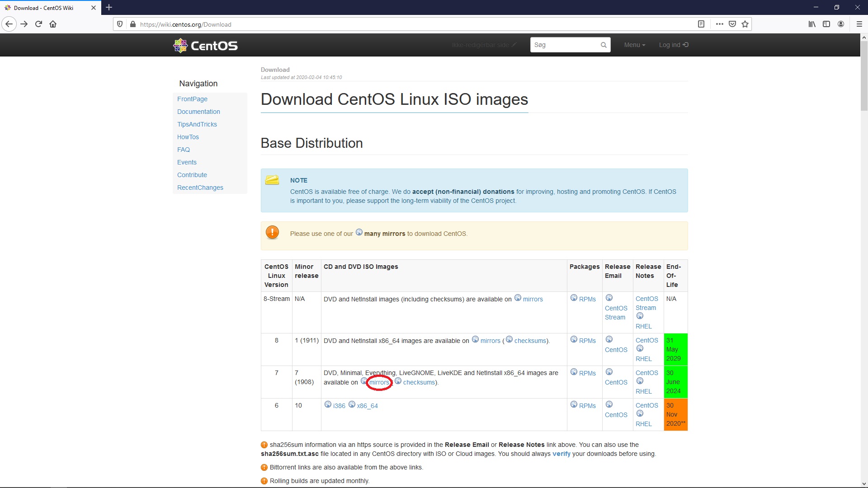The width and height of the screenshot is (868, 488).
Task: Open CentOS release email for version 7
Action: click(616, 382)
